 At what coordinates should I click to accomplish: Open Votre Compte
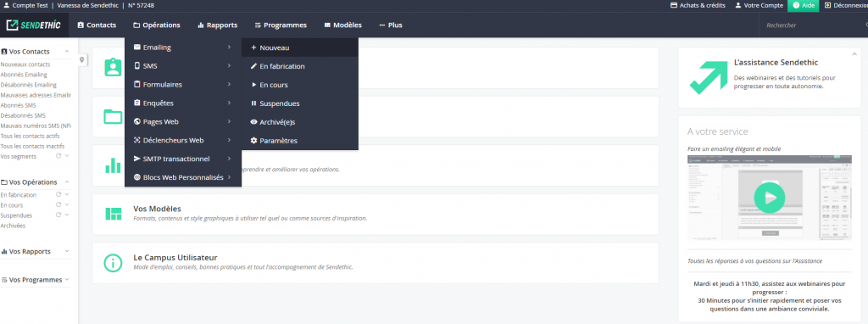(x=759, y=6)
